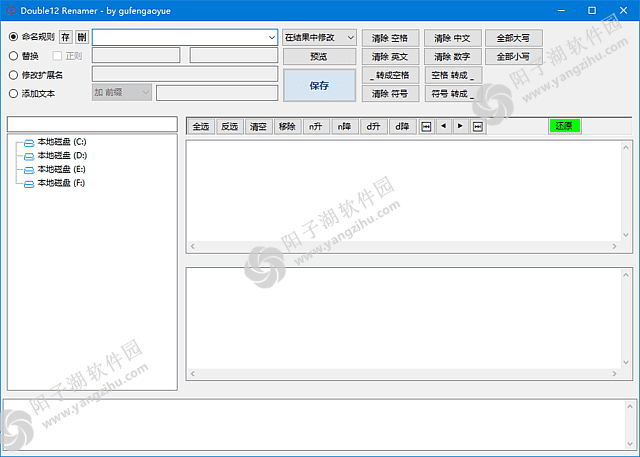The image size is (640, 457).
Task: Select 本地磁盘 (D:) in the tree
Action: pos(62,156)
